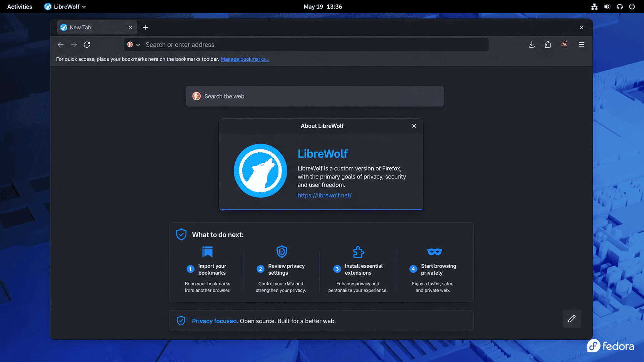This screenshot has width=644, height=362.
Task: Open the uBlock Origin toolbar icon
Action: [564, 44]
